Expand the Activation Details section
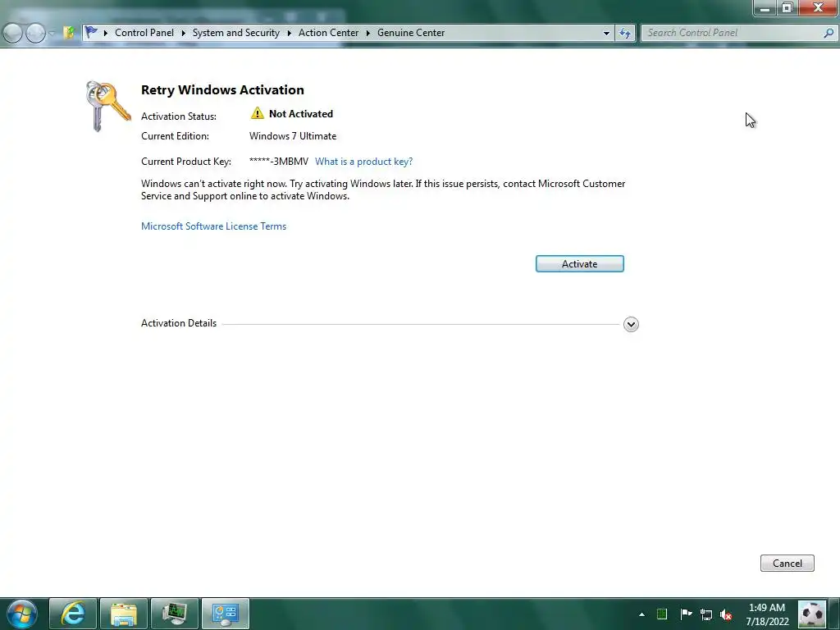This screenshot has width=840, height=630. (x=631, y=324)
